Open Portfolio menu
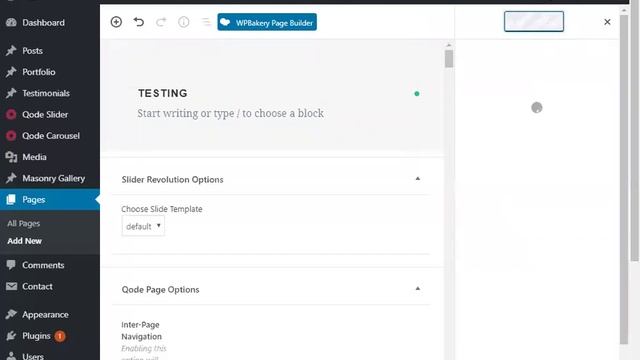640x360 pixels. 39,72
